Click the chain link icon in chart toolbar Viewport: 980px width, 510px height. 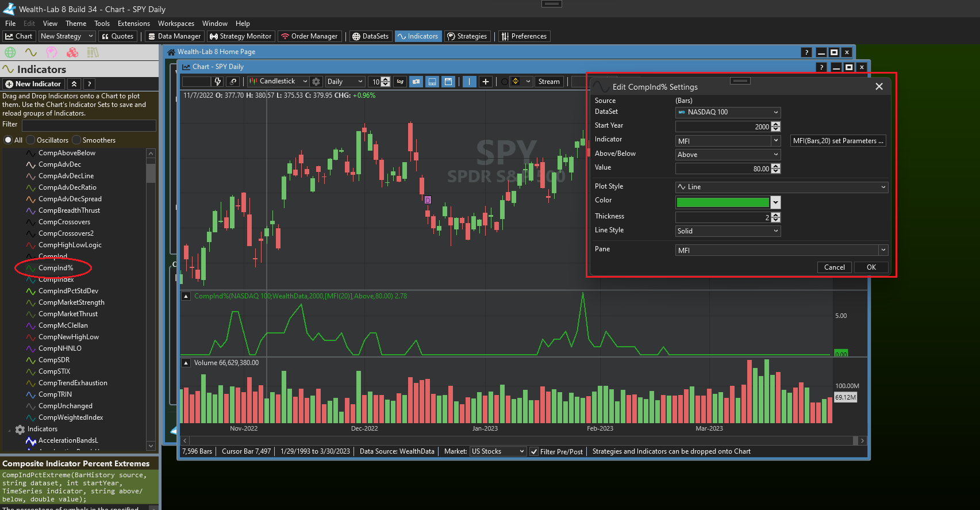point(233,82)
